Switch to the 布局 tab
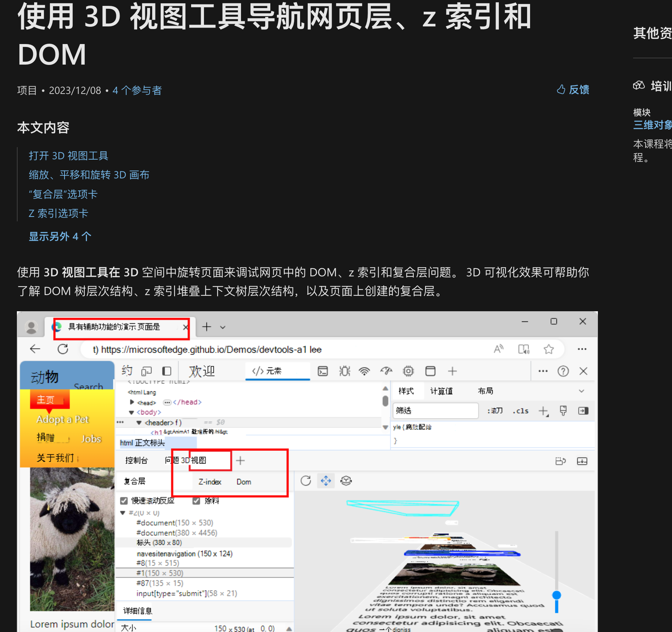 click(486, 391)
